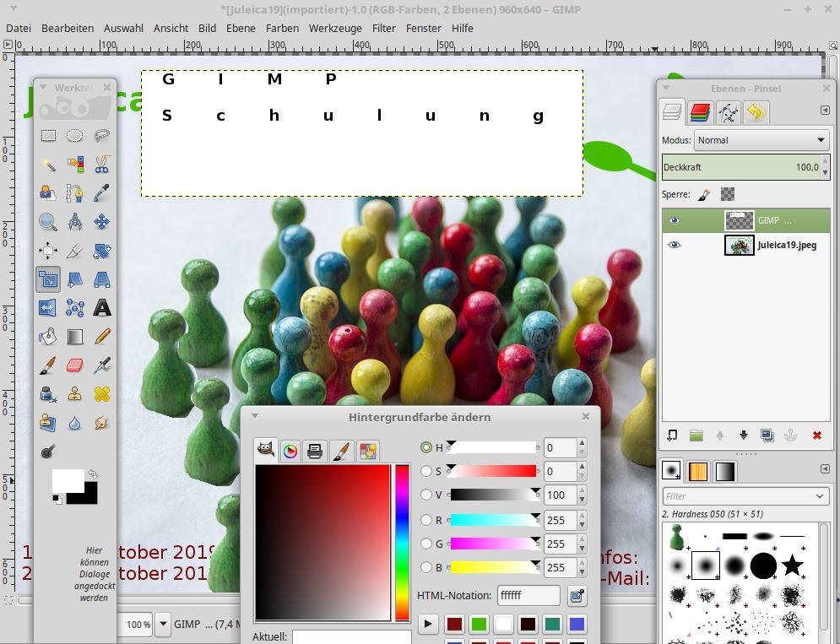Select the G green radio button

coord(426,544)
